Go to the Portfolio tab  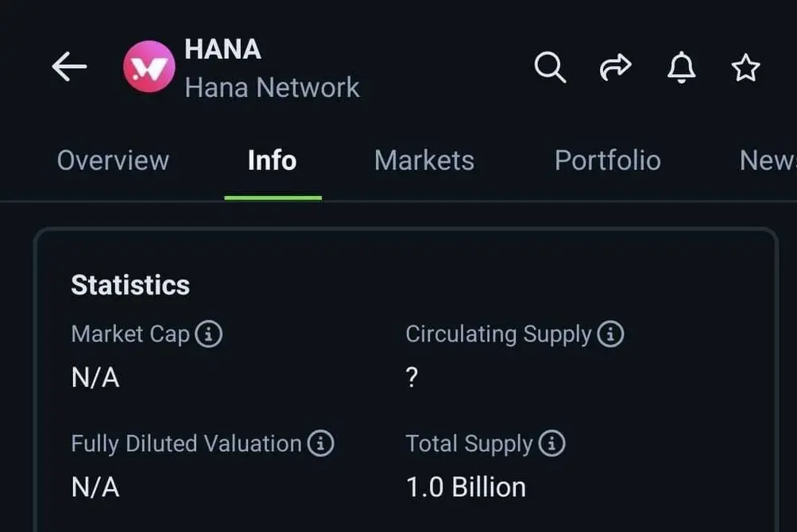pyautogui.click(x=608, y=160)
